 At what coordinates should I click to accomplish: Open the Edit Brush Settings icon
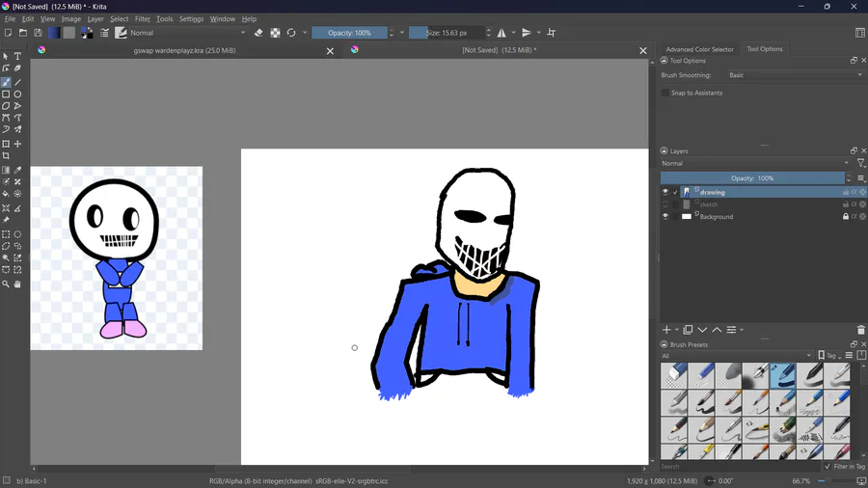(104, 33)
